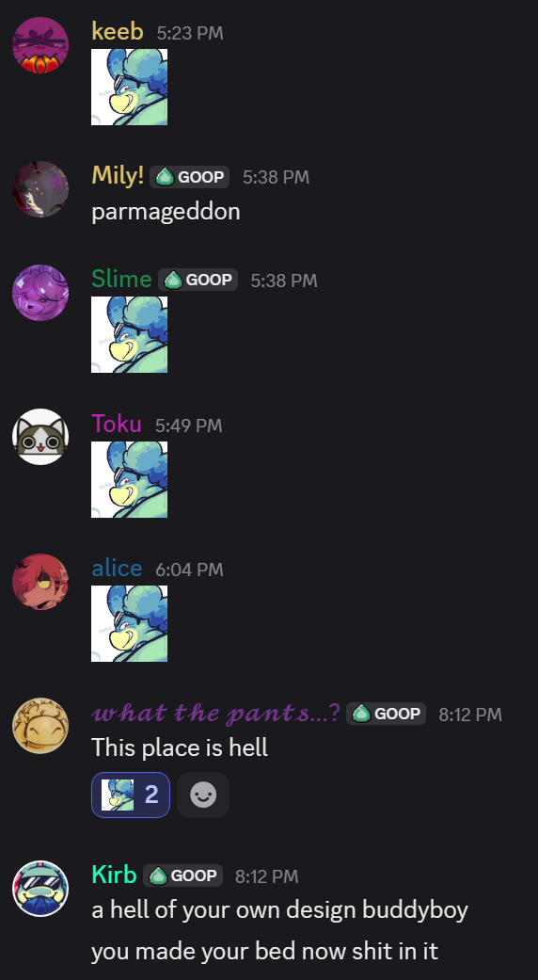This screenshot has width=538, height=980.
Task: Add a reaction with smiley button
Action: tap(203, 795)
